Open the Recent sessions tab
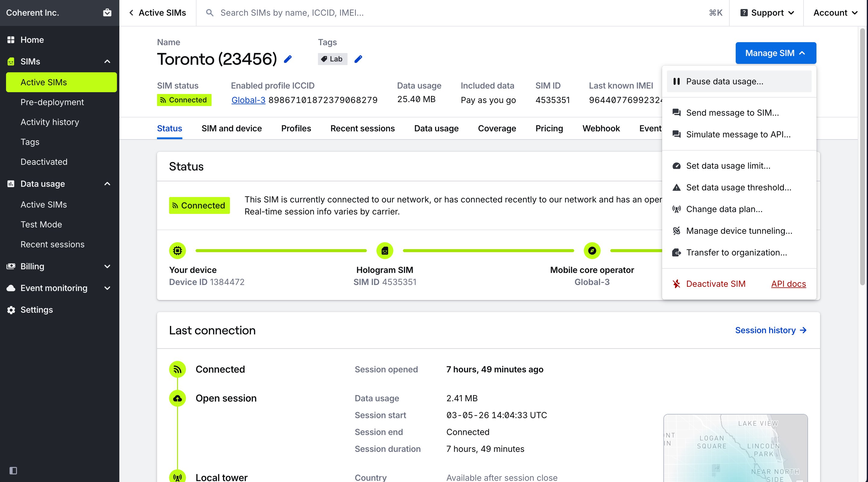This screenshot has width=868, height=482. 362,128
